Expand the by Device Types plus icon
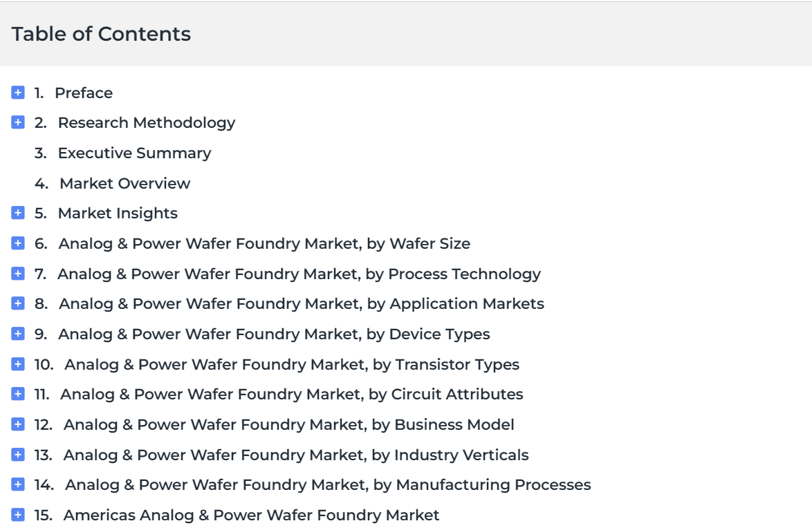Image resolution: width=812 pixels, height=530 pixels. coord(18,334)
